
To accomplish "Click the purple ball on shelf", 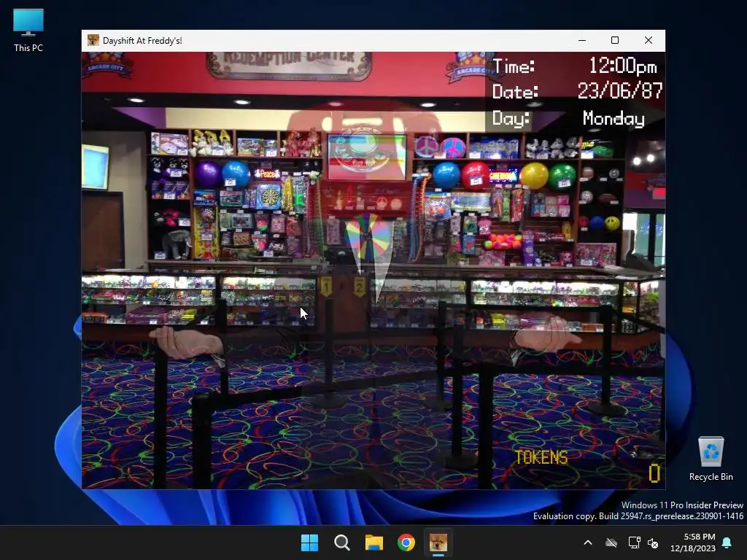I will (x=207, y=174).
